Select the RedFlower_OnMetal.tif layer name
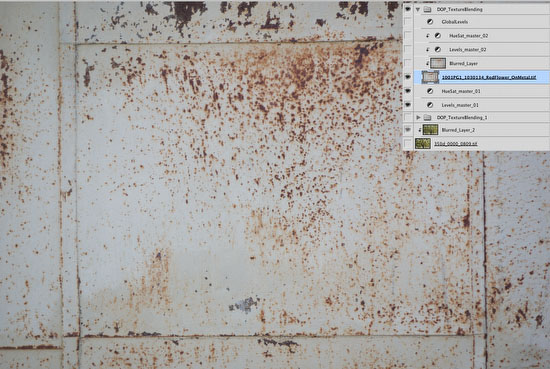The image size is (550, 369). click(489, 77)
